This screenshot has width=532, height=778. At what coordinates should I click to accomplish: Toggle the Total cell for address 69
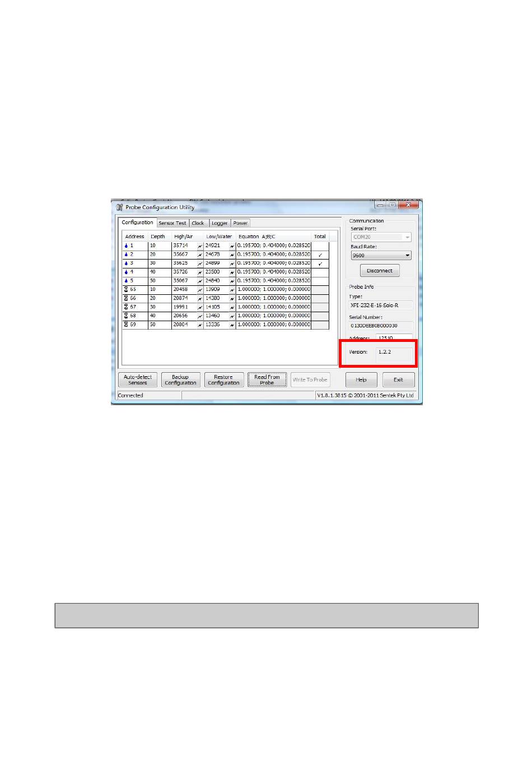tap(320, 325)
